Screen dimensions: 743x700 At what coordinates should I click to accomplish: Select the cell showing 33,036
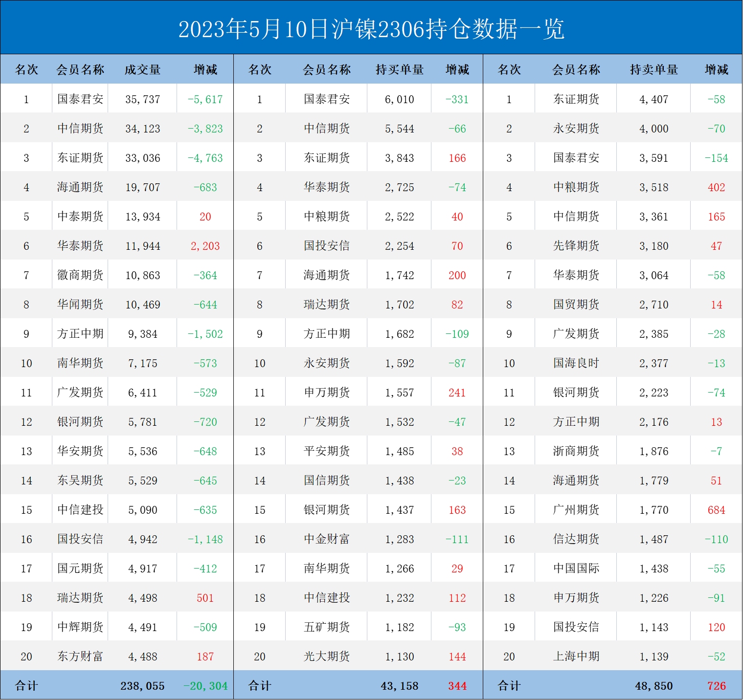click(x=142, y=158)
